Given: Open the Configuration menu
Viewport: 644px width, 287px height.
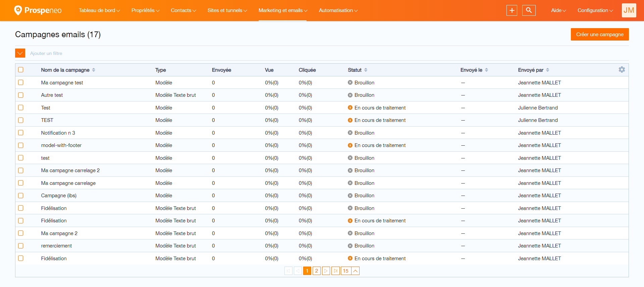Looking at the screenshot, I should pyautogui.click(x=595, y=10).
